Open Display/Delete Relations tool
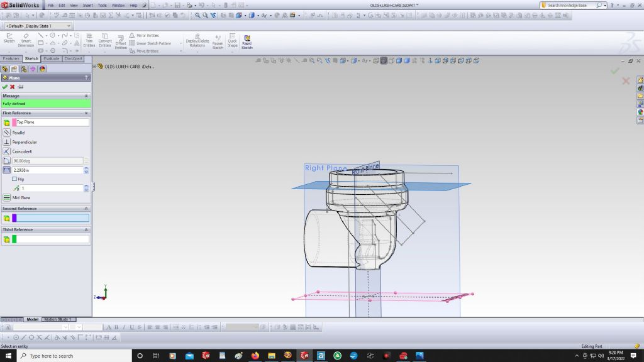644x362 pixels. point(197,40)
